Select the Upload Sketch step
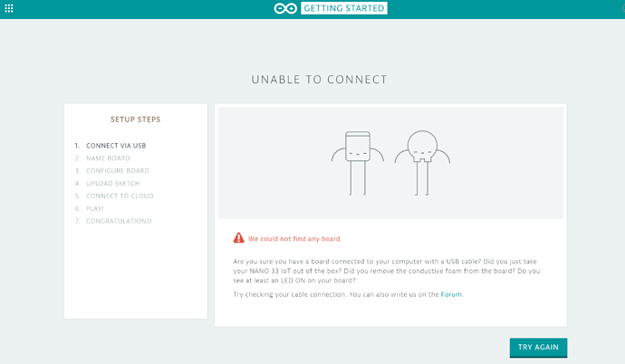625x364 pixels. (x=112, y=183)
